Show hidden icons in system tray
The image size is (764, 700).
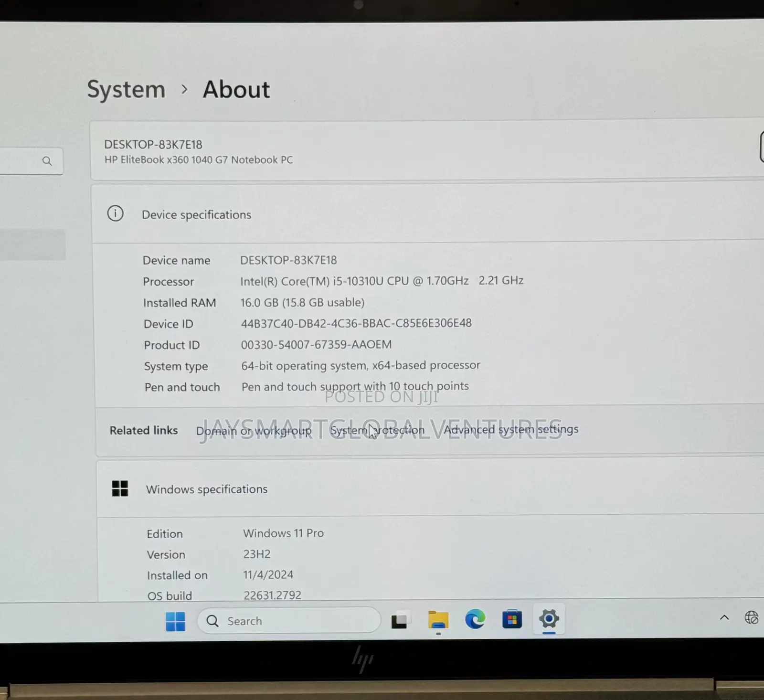click(x=724, y=617)
